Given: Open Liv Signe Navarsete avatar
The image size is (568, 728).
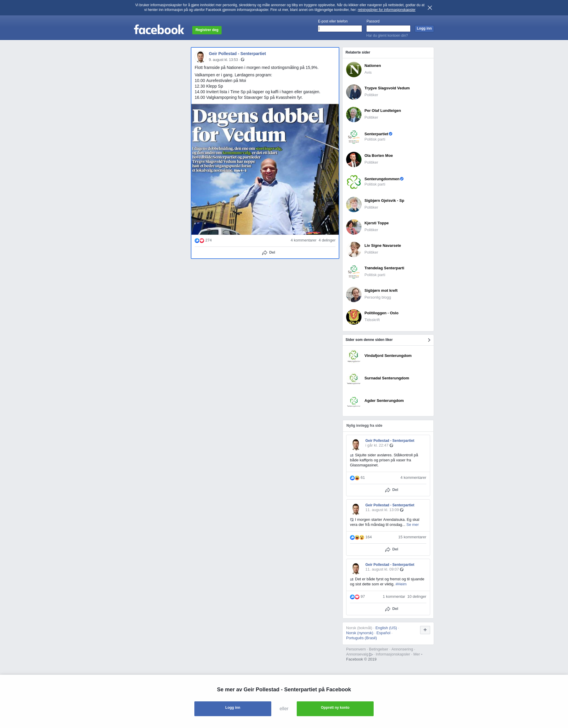Looking at the screenshot, I should pos(354,249).
